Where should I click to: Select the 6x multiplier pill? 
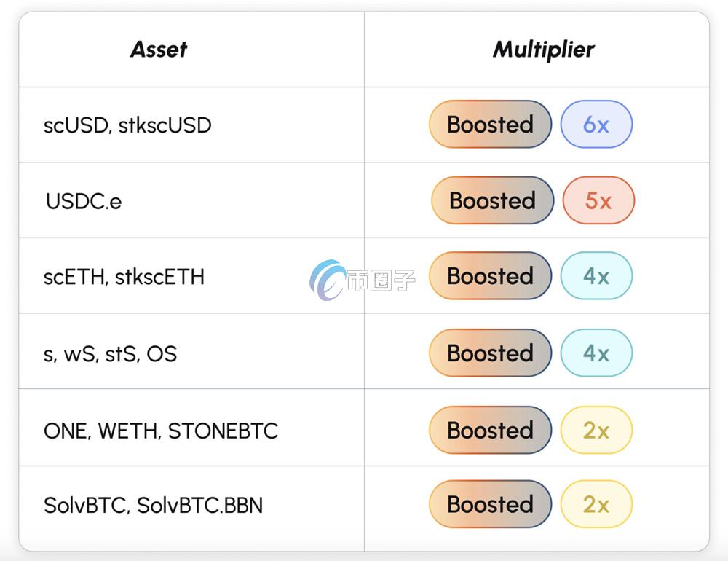[596, 124]
